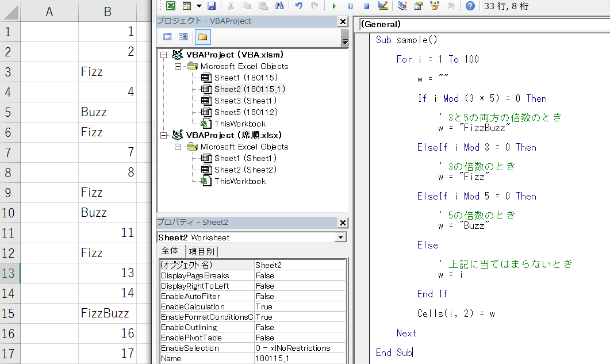Click the Reset stop button

(x=366, y=6)
